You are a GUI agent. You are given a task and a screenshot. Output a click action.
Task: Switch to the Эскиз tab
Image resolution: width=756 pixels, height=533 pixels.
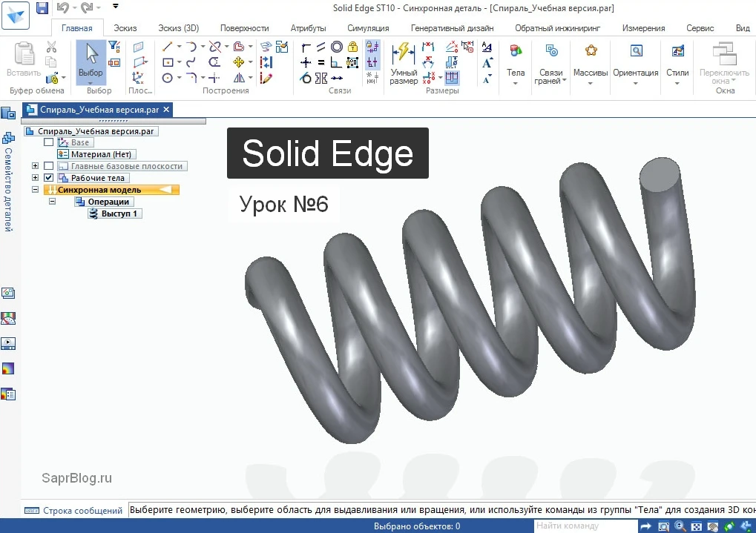coord(125,28)
